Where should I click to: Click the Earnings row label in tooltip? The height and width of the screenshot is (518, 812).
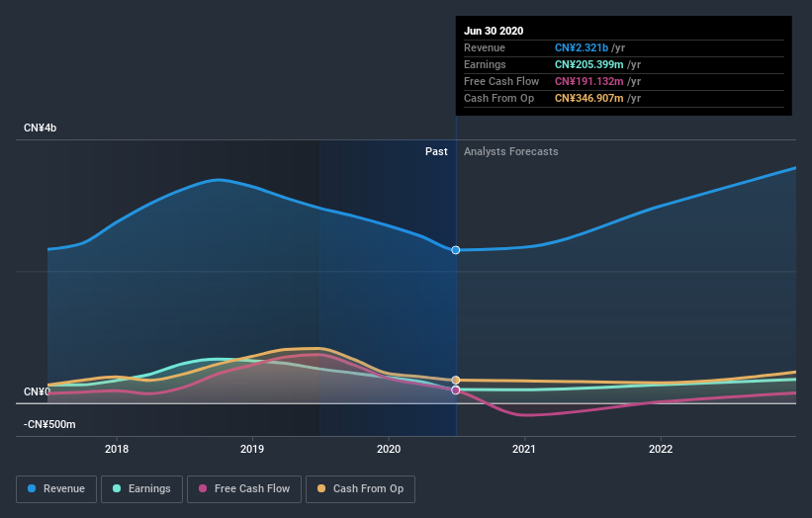pos(485,64)
